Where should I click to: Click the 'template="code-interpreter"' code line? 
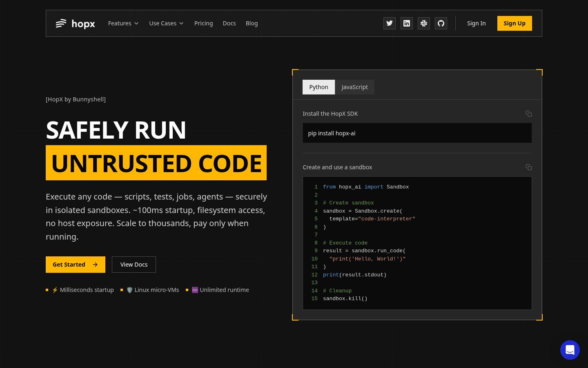coord(372,219)
